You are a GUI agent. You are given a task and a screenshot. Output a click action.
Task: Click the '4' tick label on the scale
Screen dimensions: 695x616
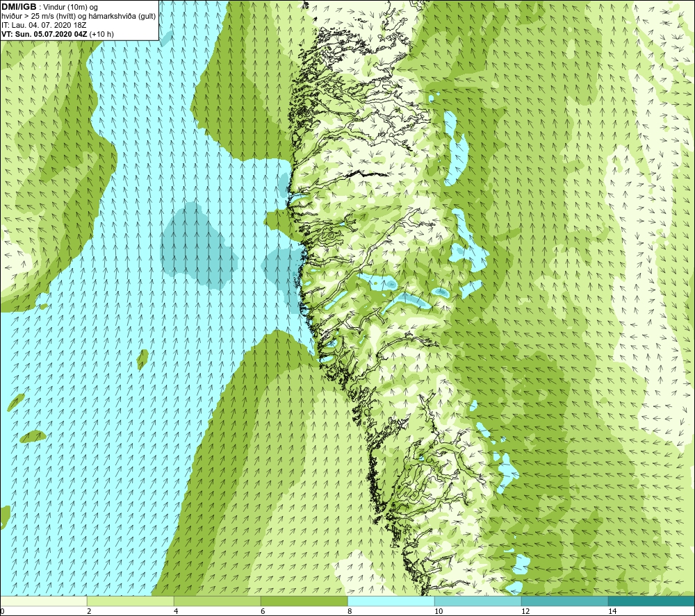click(176, 611)
